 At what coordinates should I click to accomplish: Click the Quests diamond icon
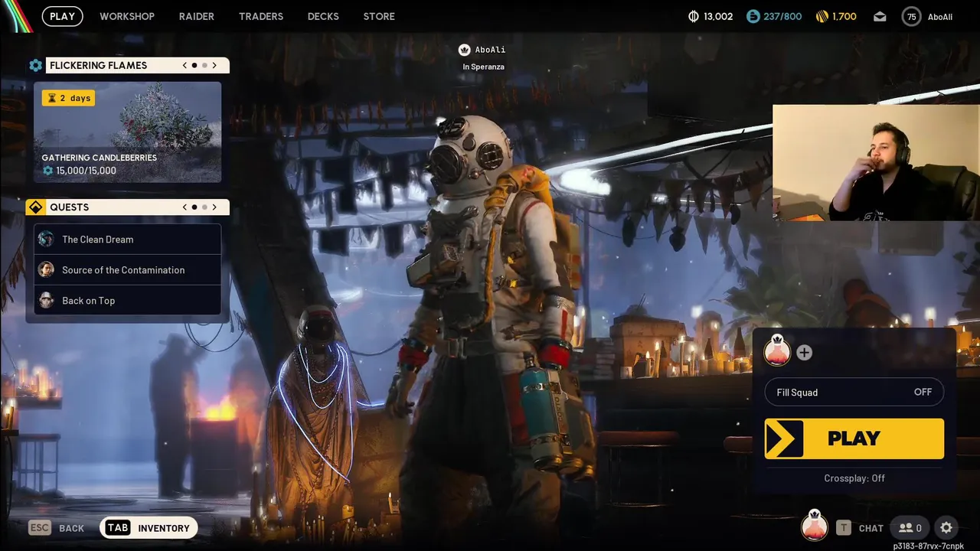(x=35, y=207)
